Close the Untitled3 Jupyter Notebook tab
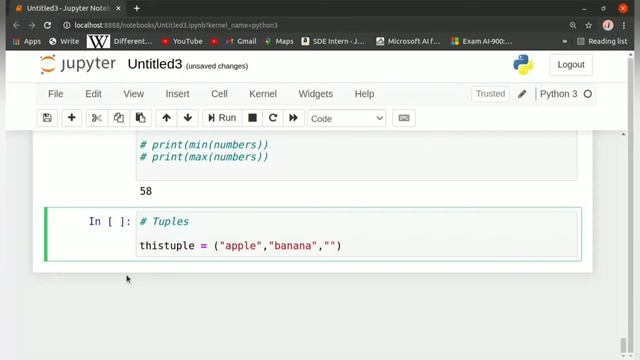Screen dimensions: 640x360 [x=118, y=8]
